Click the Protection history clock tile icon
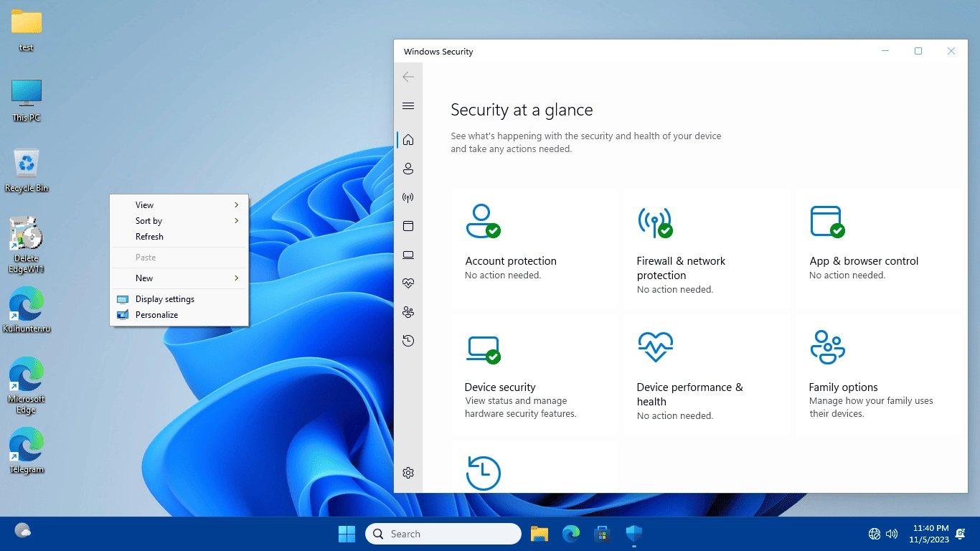The image size is (980, 551). (483, 473)
